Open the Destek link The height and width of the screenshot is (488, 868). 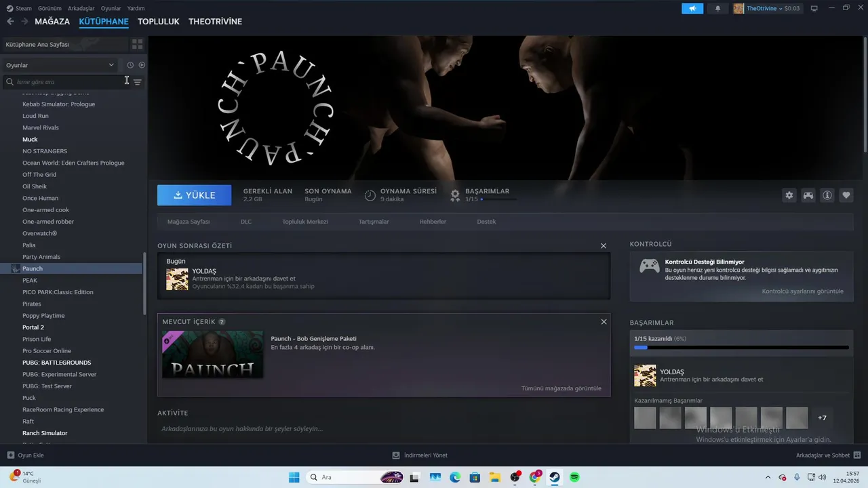pyautogui.click(x=486, y=222)
